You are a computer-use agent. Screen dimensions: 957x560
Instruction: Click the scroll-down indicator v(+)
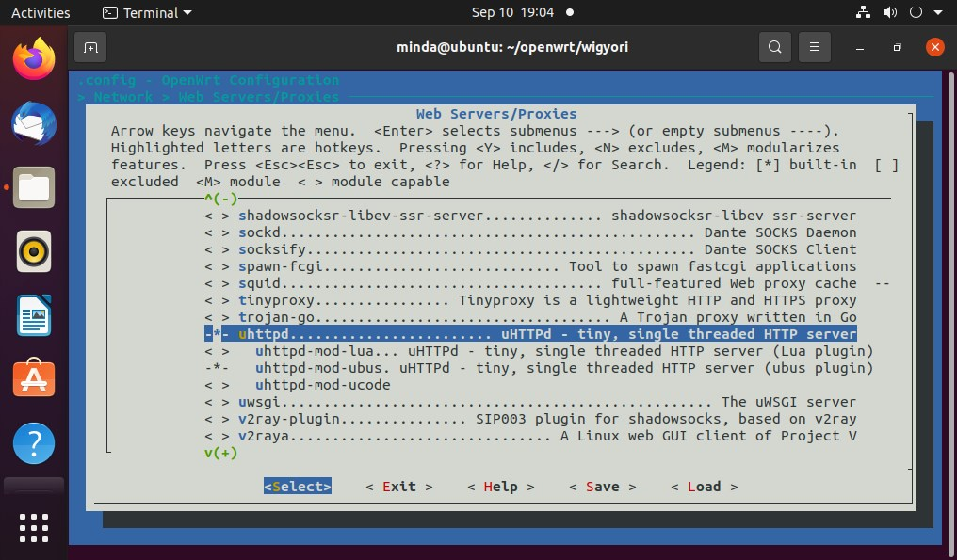(x=221, y=453)
